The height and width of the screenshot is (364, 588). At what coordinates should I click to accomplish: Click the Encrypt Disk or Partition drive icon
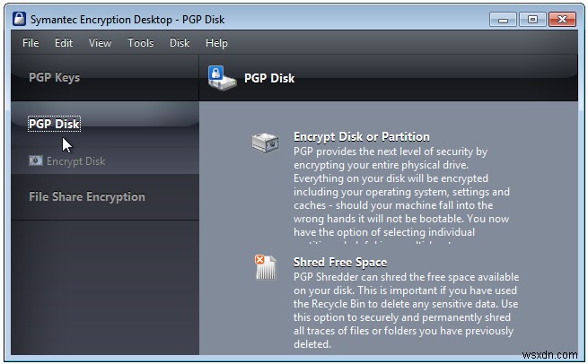tap(266, 143)
